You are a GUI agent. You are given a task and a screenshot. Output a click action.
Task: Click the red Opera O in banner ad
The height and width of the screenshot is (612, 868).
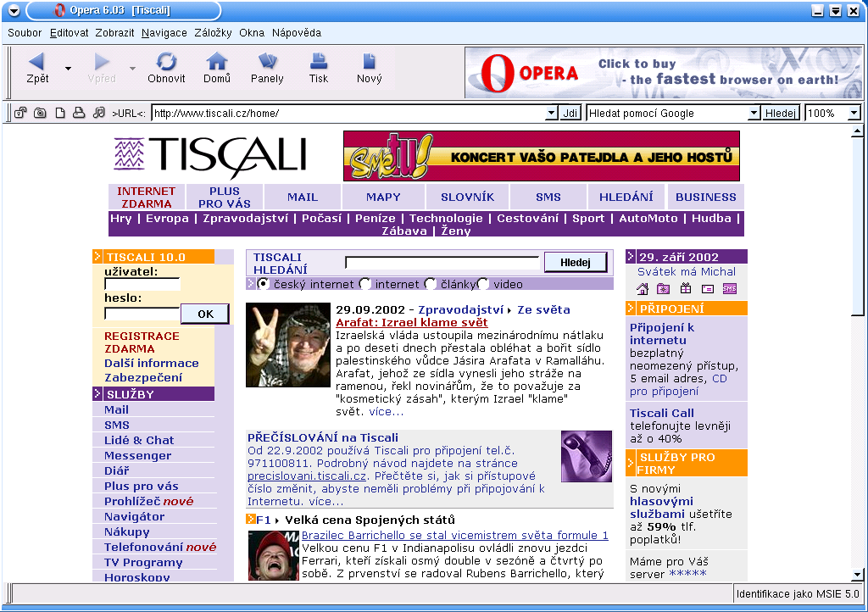coord(497,73)
